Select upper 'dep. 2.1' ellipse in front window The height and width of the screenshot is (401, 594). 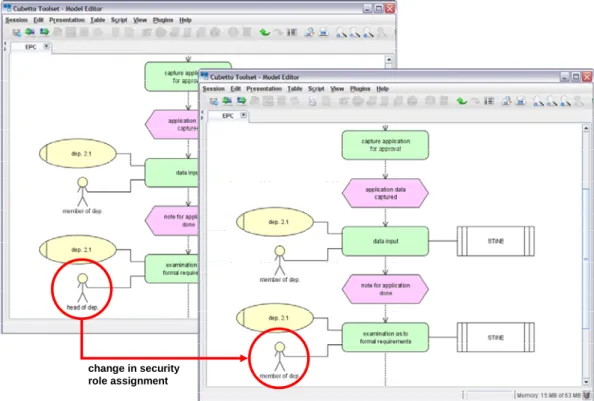[275, 222]
